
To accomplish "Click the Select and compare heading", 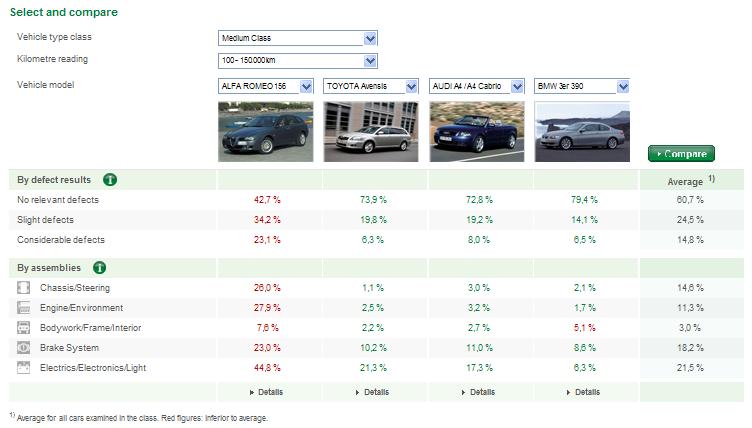I will 64,12.
